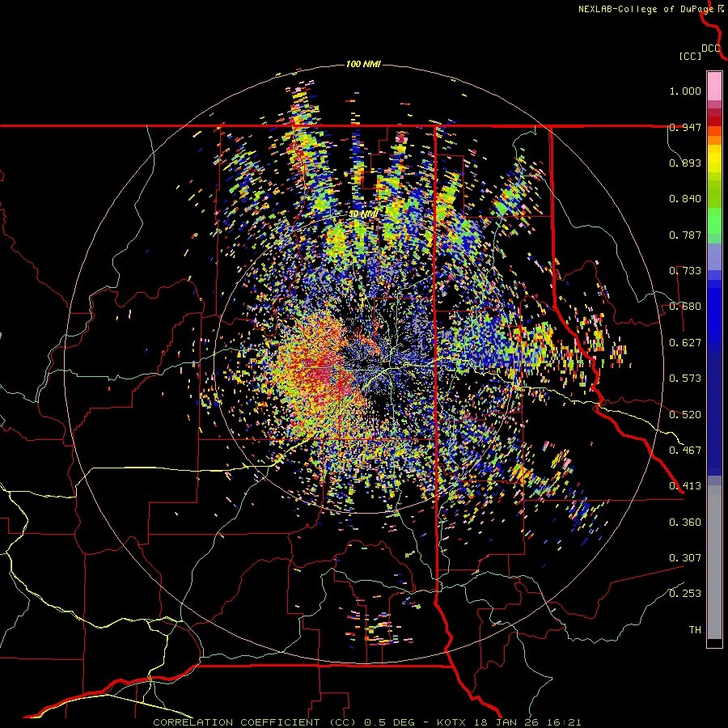Click the 0.520 legend value
The image size is (728, 728).
(685, 415)
